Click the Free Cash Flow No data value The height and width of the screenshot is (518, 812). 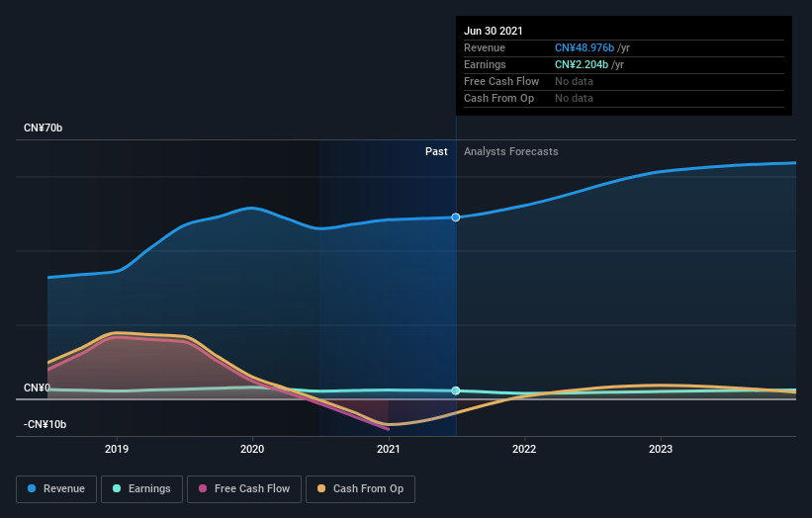click(574, 81)
